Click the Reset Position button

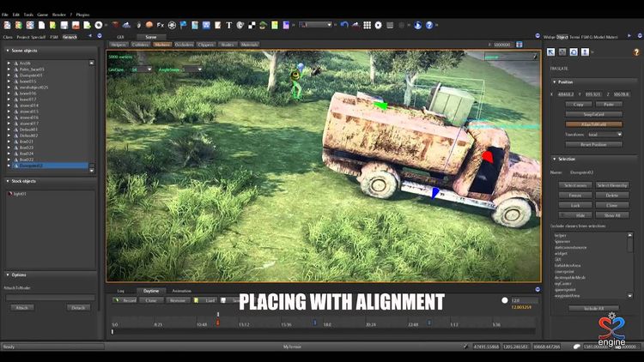(x=593, y=144)
